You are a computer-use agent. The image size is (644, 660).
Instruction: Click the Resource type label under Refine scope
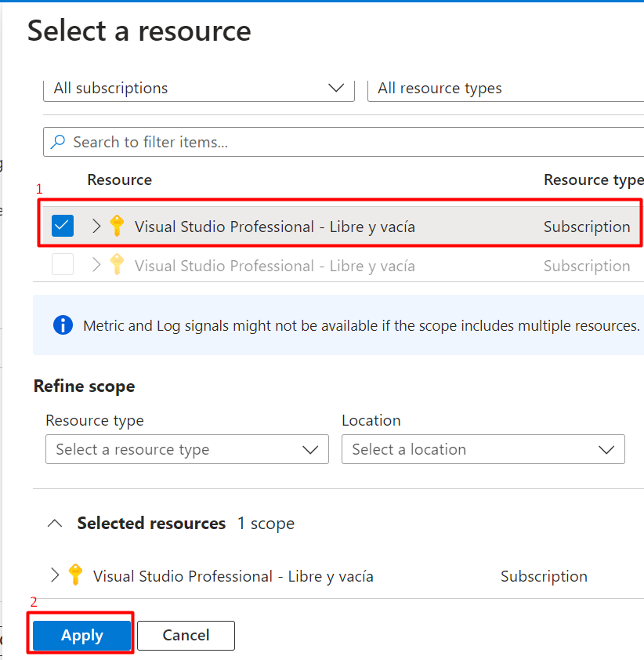95,420
